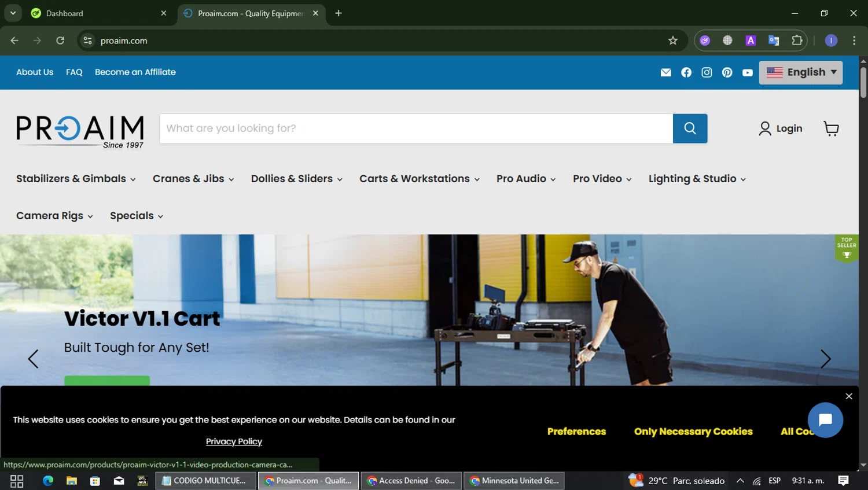
Task: Expand Camera Rigs menu
Action: coord(54,216)
